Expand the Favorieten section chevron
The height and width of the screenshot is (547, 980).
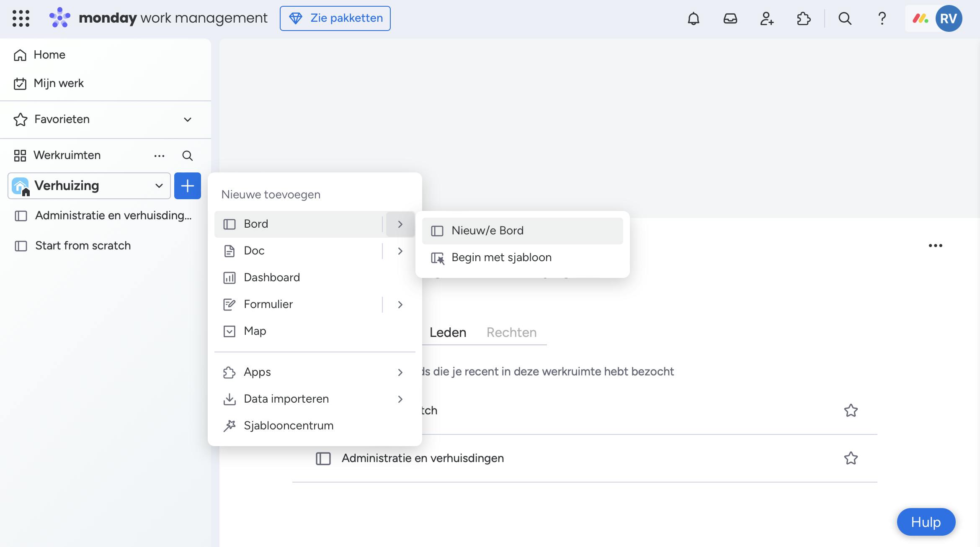(187, 120)
